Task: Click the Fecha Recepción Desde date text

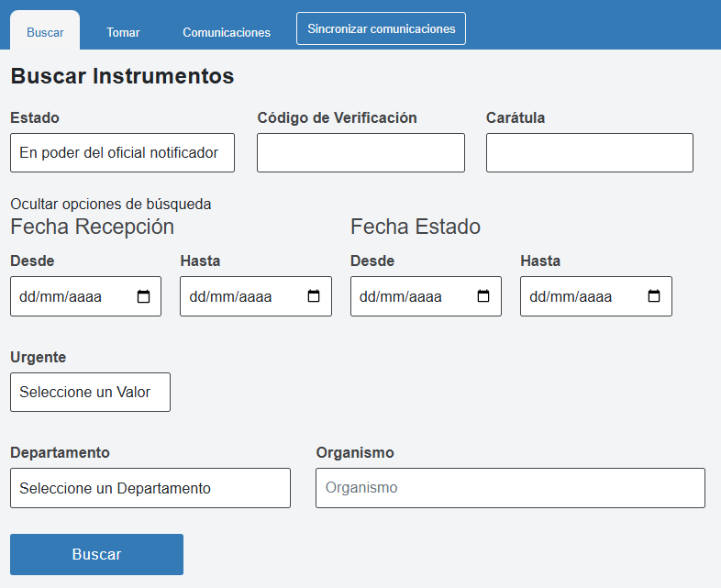Action: [x=60, y=297]
